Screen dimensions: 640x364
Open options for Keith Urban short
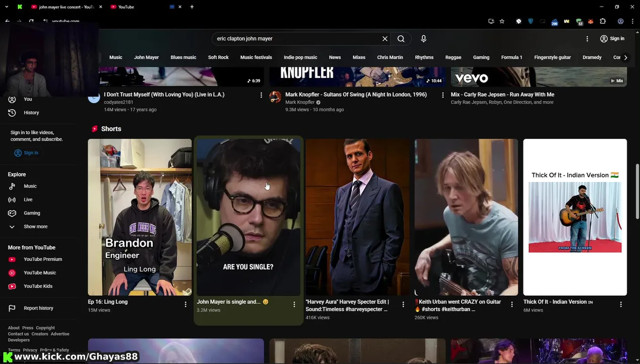pyautogui.click(x=512, y=304)
